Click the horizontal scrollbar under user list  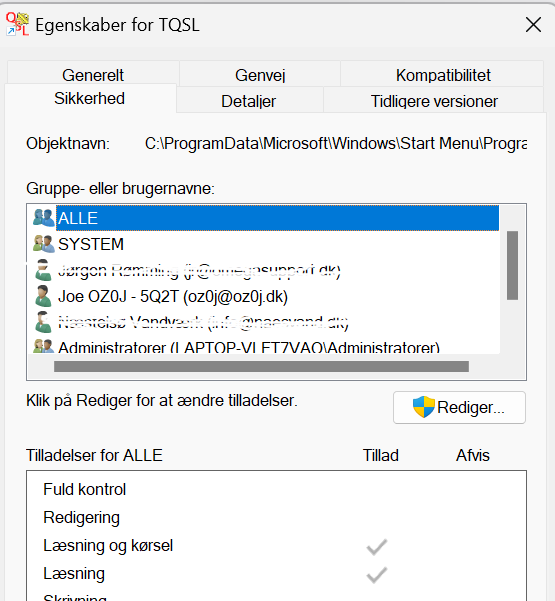pos(261,366)
